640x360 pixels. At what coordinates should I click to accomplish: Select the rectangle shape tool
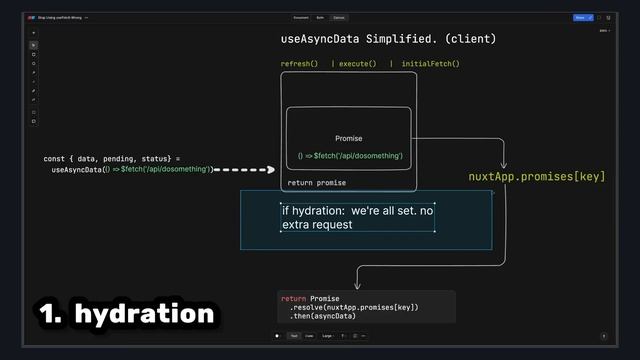(x=33, y=54)
